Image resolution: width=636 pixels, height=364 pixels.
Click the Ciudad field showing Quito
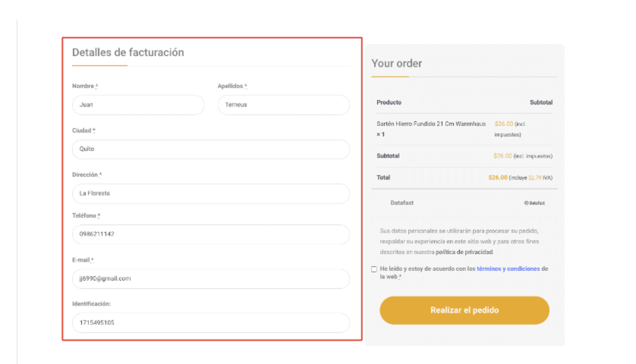211,149
